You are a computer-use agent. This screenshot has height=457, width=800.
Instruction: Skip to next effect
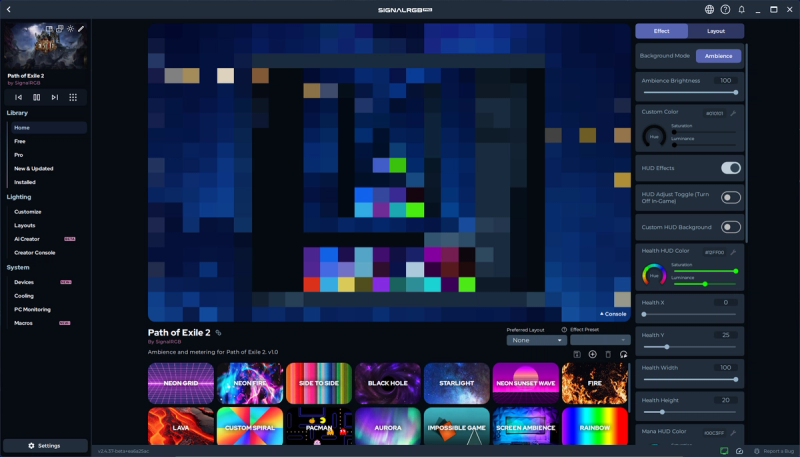click(x=55, y=97)
